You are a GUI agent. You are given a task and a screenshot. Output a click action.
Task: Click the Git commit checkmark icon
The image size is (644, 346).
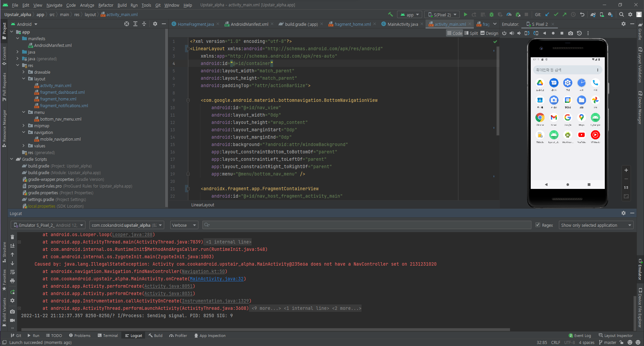pyautogui.click(x=556, y=14)
